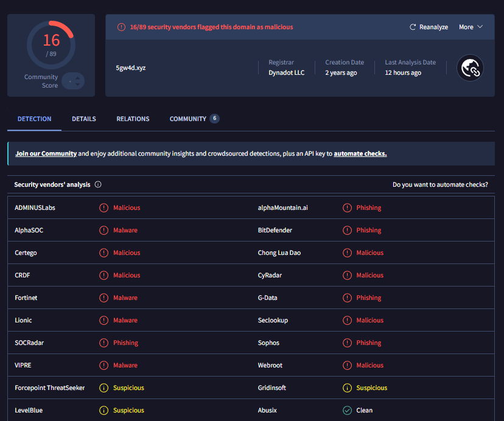
Task: Click the Malware alert icon for AlphaSOC
Action: click(104, 230)
